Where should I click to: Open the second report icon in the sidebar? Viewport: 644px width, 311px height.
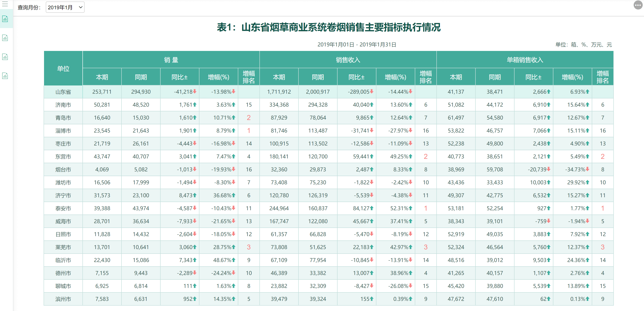pyautogui.click(x=5, y=38)
